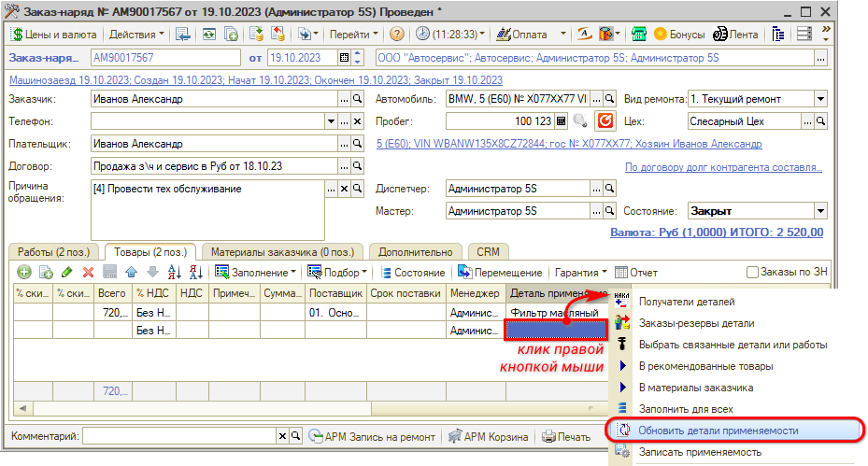Toggle the Заказы по ЗН checkbox

[x=752, y=273]
